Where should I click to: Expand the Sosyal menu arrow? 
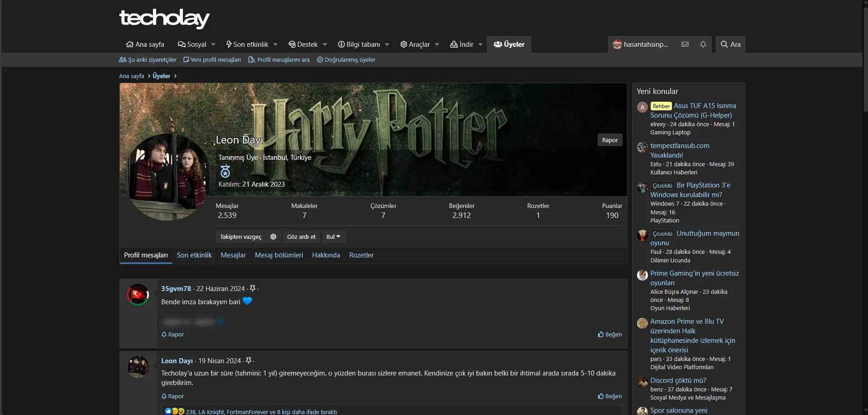213,44
